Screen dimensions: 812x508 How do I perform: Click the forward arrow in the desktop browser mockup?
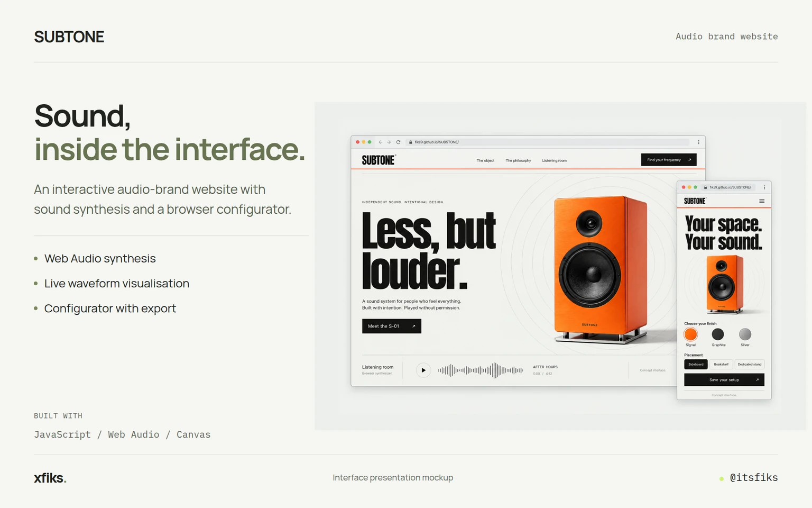[389, 142]
